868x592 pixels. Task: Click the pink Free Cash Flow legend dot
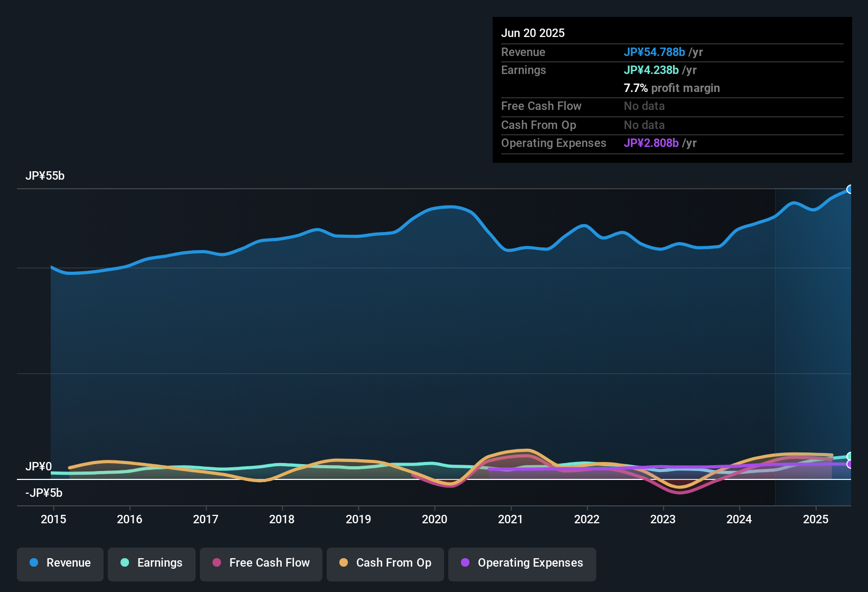tap(216, 563)
